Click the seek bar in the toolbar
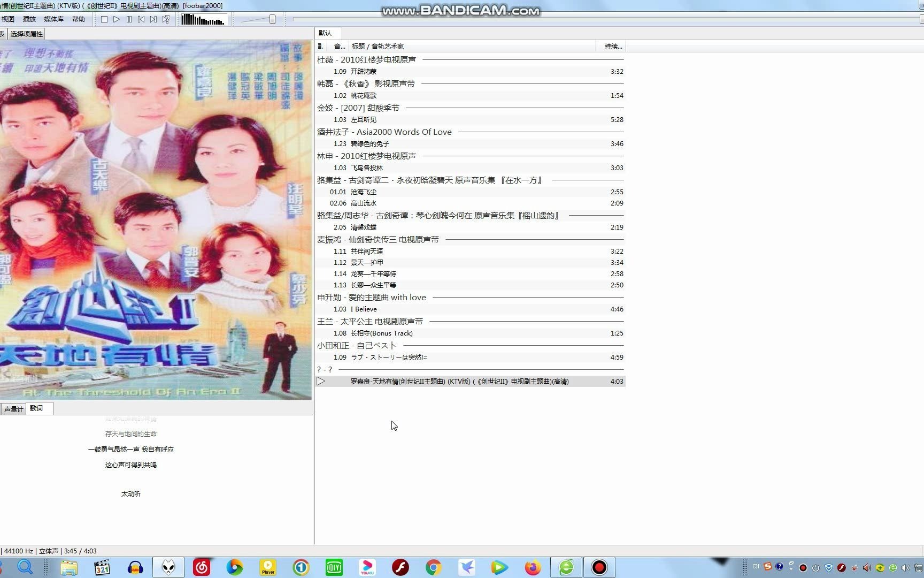Screen dimensions: 924x578 (607, 19)
